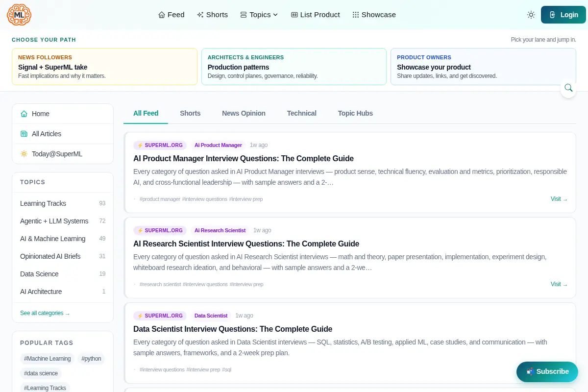Click the SuperML brain logo
588x392 pixels.
point(19,15)
